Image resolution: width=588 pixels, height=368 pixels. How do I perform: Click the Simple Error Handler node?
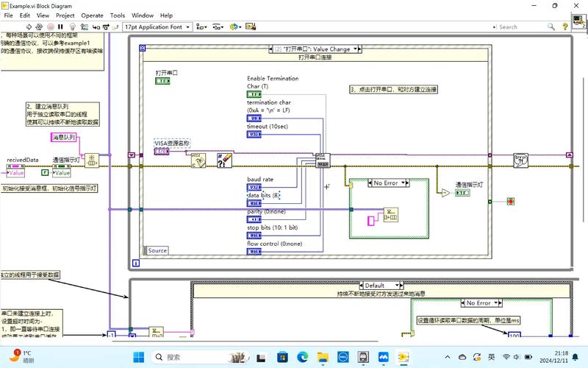click(522, 160)
